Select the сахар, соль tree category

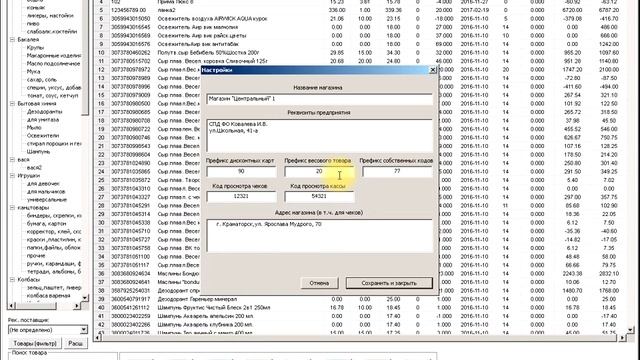[x=42, y=80]
